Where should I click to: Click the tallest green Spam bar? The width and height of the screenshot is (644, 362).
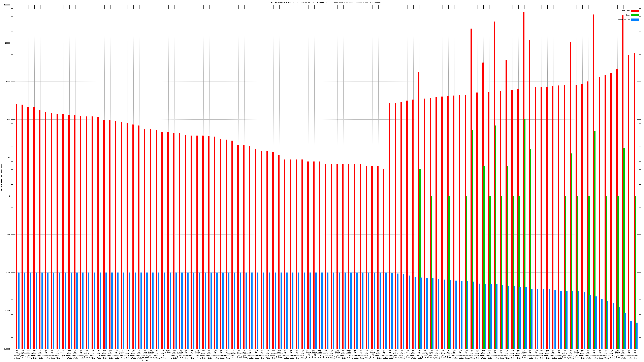point(525,225)
